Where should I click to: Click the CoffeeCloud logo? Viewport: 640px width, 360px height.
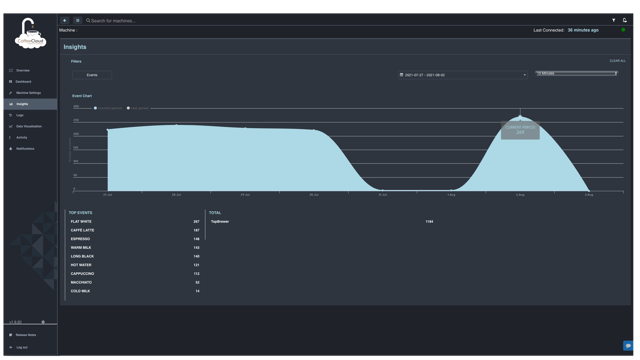(x=30, y=34)
